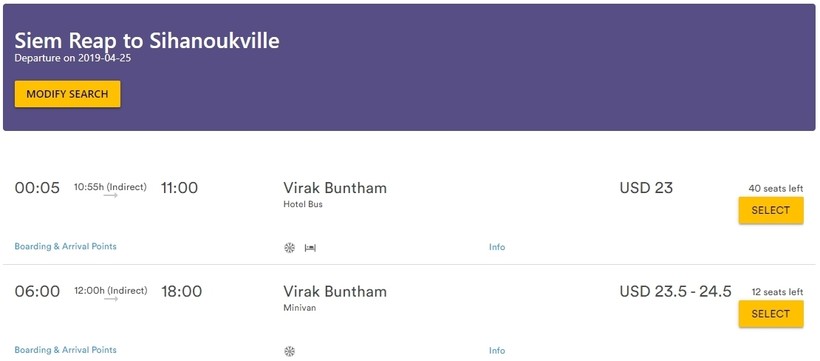Click the sleeper bed icon for Hotel Bus

(x=311, y=247)
